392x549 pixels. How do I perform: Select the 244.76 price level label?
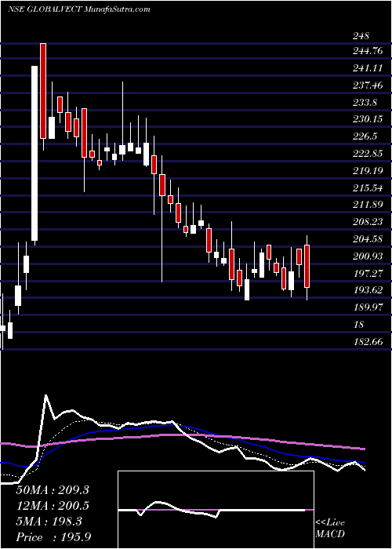click(x=368, y=51)
